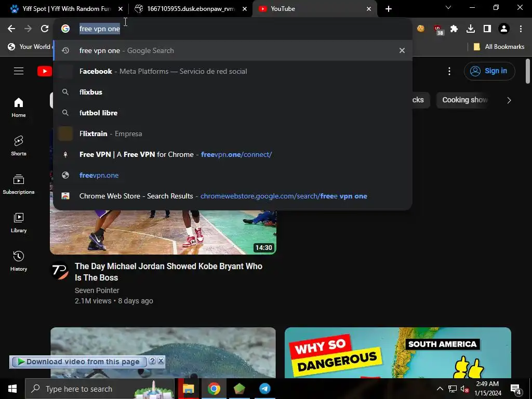Select the futbol libre suggestion
The image size is (532, 399).
[233, 113]
